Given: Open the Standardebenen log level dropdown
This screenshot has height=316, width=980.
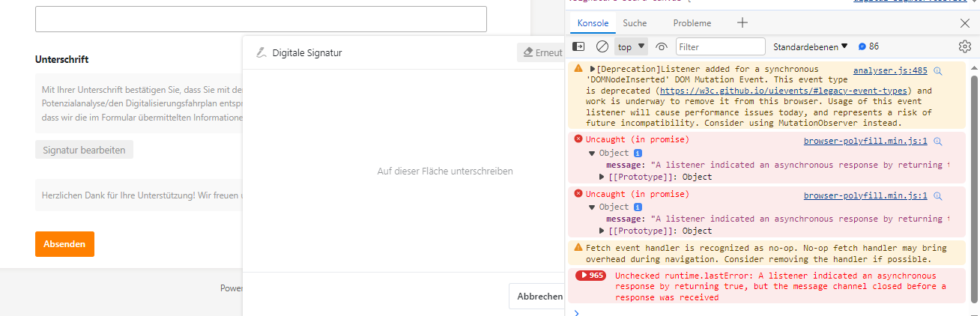Looking at the screenshot, I should (811, 46).
